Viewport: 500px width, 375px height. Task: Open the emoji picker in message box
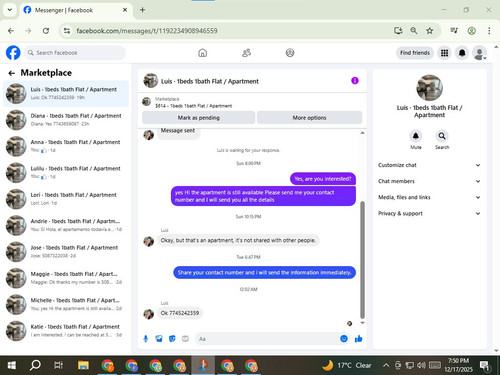[344, 339]
